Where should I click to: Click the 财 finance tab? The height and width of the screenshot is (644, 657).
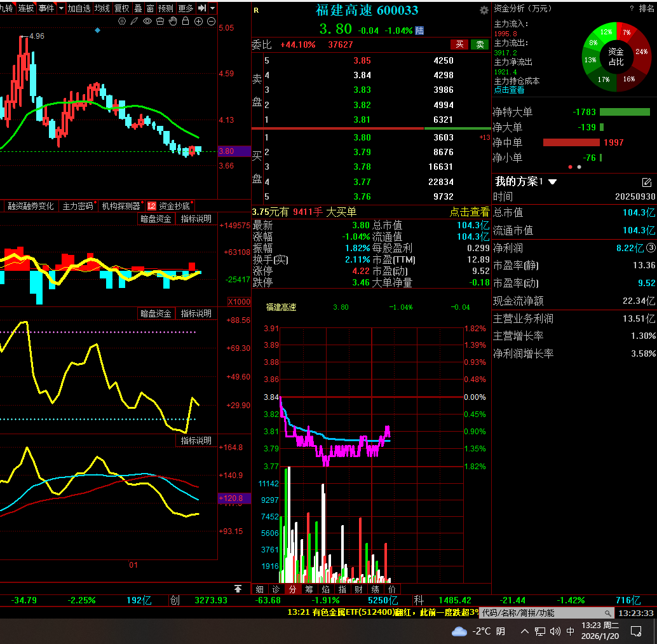(x=358, y=589)
